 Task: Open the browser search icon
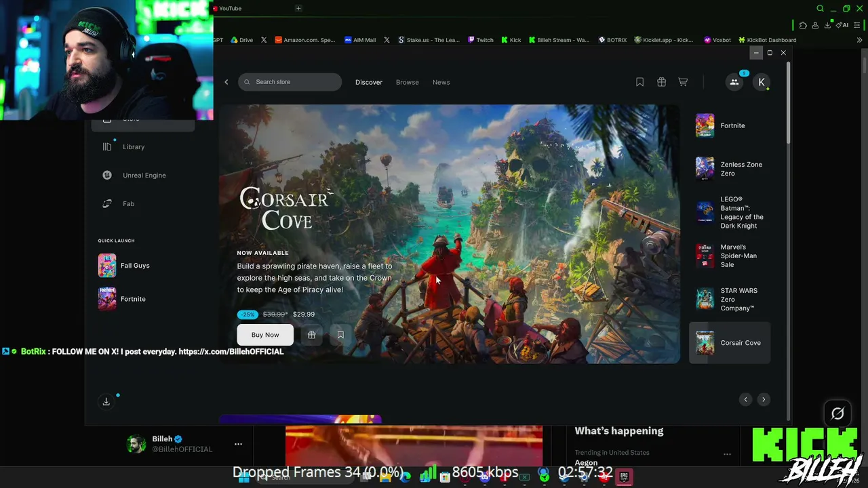pyautogui.click(x=820, y=9)
